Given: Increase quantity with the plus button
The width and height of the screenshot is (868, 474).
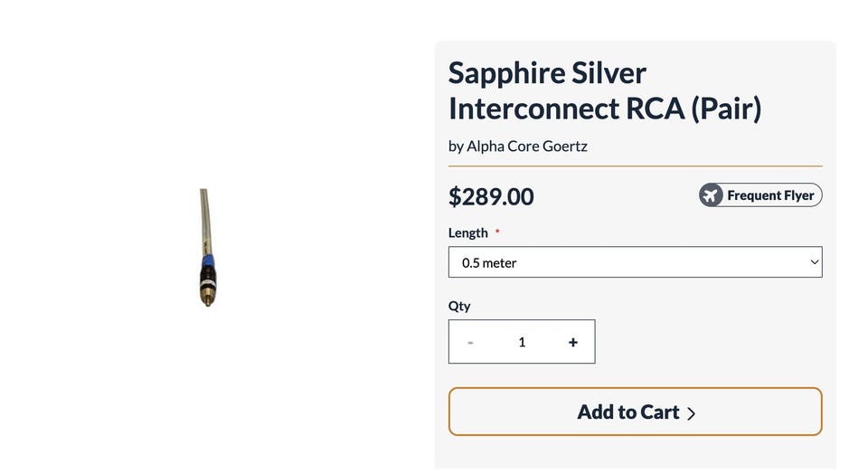Looking at the screenshot, I should click(573, 342).
